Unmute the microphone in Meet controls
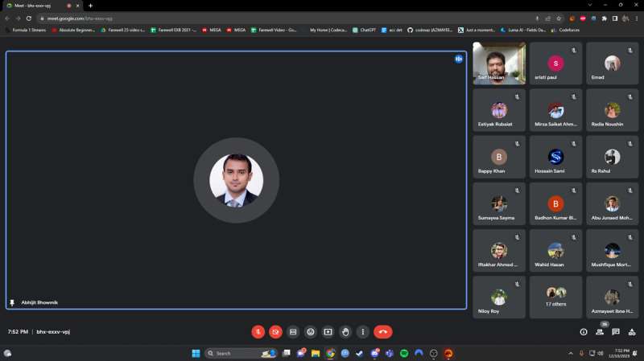The width and height of the screenshot is (644, 361). pos(258,332)
